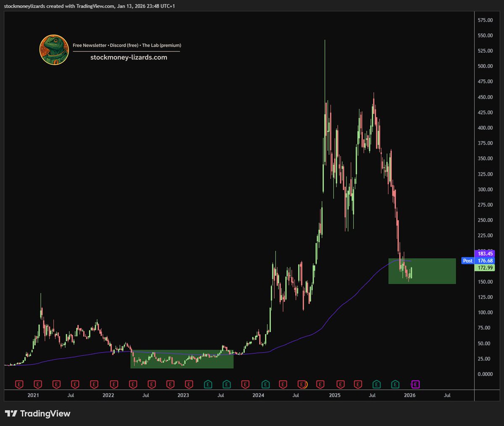Viewport: 504px width, 426px height.
Task: Click the Free Newsletter, Discord, The Lab text
Action: 127,45
